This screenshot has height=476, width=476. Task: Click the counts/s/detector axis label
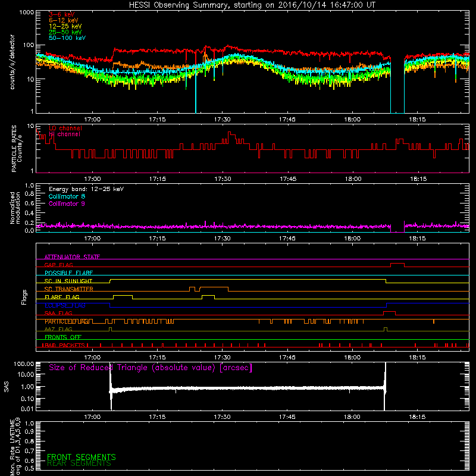tap(12, 62)
